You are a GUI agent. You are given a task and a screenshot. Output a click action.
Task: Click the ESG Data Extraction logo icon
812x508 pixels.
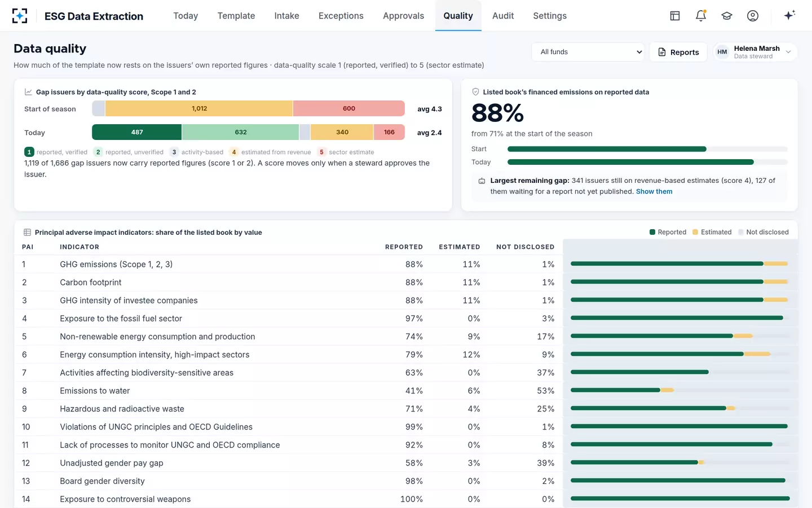[20, 16]
